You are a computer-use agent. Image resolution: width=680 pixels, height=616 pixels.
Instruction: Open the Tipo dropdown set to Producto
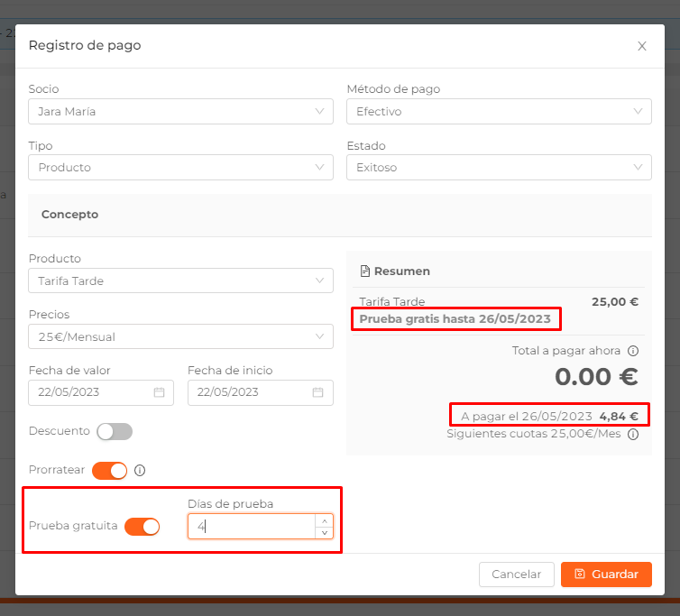pyautogui.click(x=181, y=168)
